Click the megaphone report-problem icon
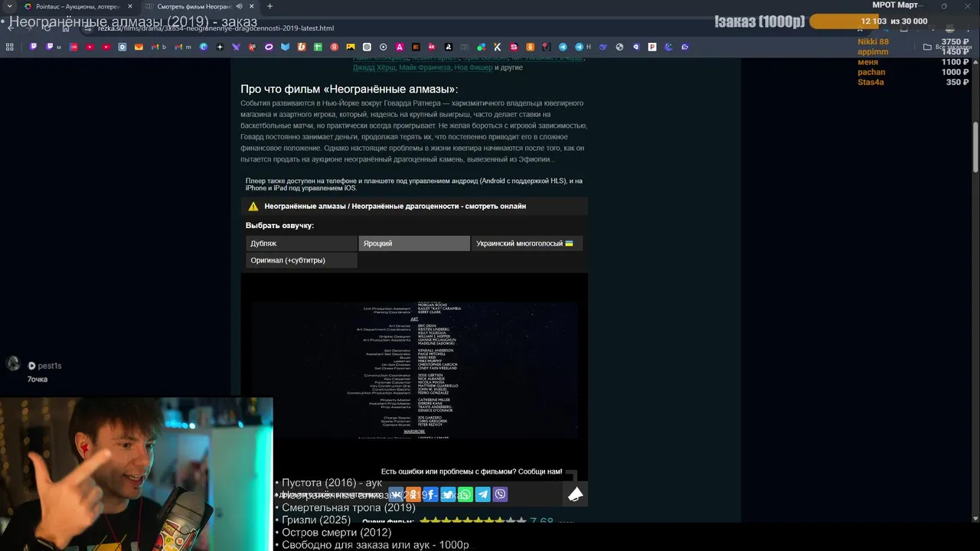The image size is (980, 551). coord(575,495)
